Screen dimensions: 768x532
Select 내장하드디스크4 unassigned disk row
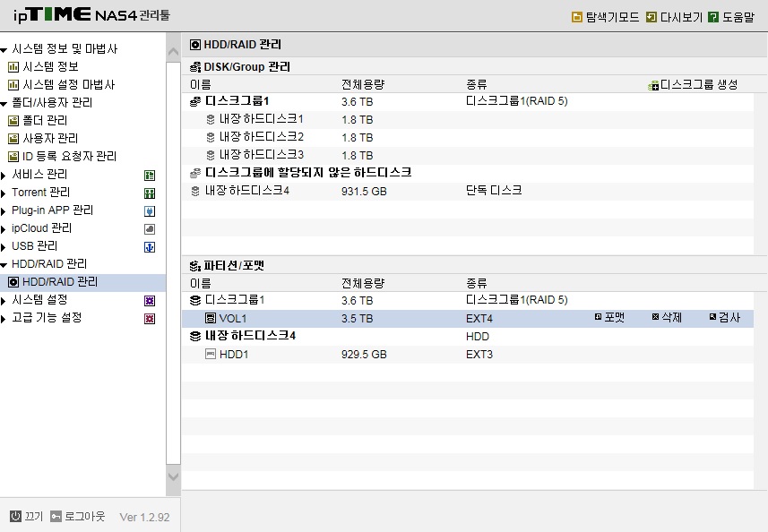click(468, 191)
